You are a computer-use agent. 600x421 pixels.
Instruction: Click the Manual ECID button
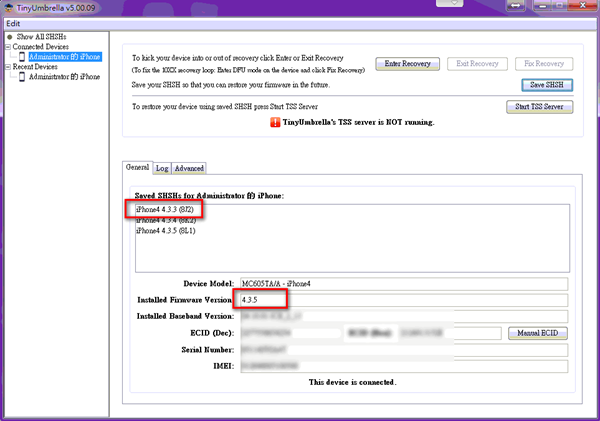[x=537, y=332]
